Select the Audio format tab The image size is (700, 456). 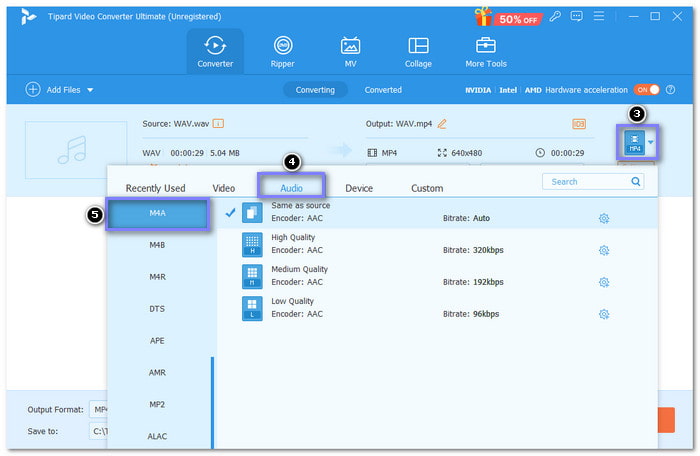coord(291,188)
